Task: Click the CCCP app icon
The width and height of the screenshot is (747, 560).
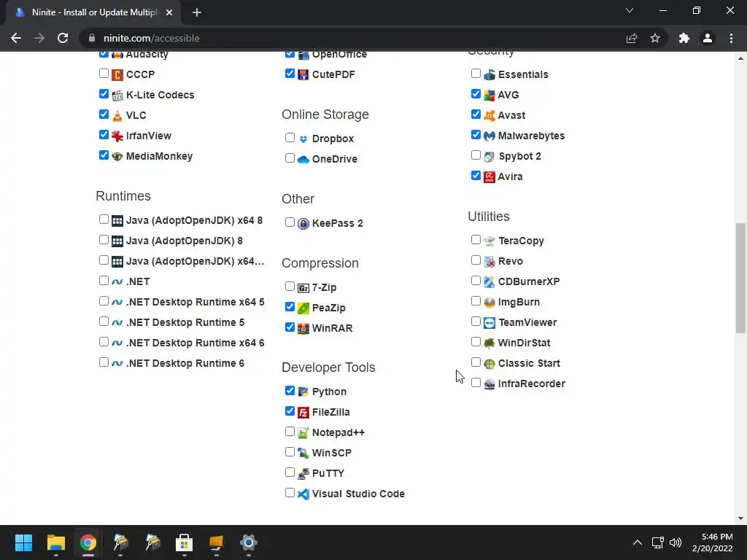Action: 117,75
